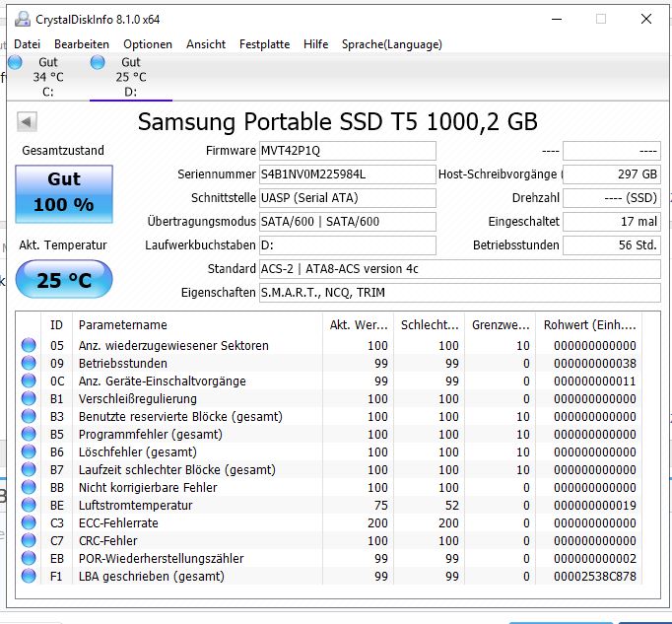Screen dimensions: 672x624
Task: Click the Rohwert (Einh.... column header
Action: click(x=589, y=325)
